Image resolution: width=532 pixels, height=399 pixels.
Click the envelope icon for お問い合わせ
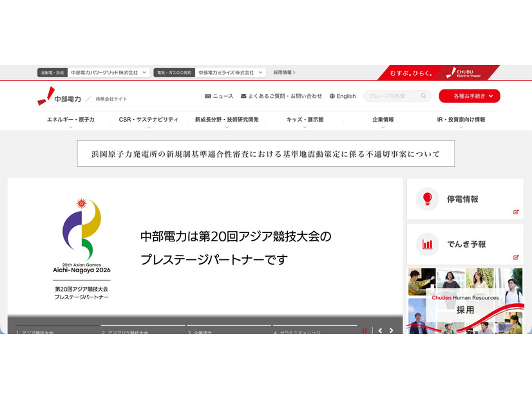tap(243, 97)
